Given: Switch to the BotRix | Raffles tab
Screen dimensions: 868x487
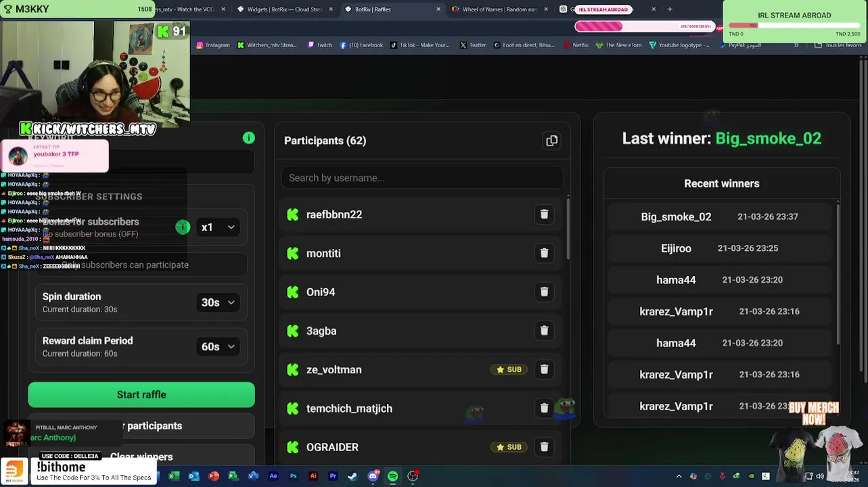Looking at the screenshot, I should (x=392, y=9).
